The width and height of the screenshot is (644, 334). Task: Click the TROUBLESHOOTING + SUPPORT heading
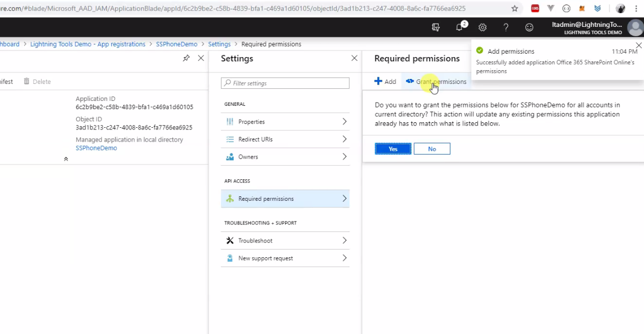tap(261, 223)
